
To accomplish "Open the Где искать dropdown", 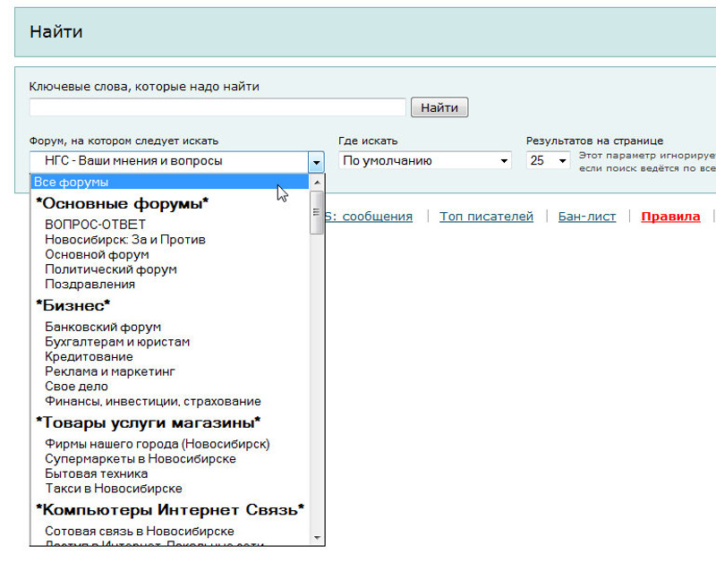I will click(424, 161).
